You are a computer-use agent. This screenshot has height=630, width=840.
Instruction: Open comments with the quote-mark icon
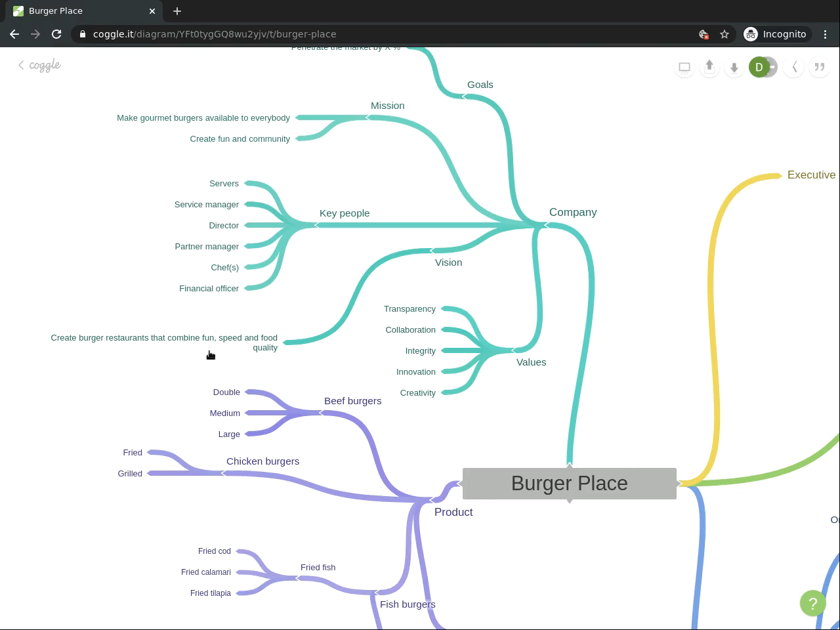[x=820, y=67]
